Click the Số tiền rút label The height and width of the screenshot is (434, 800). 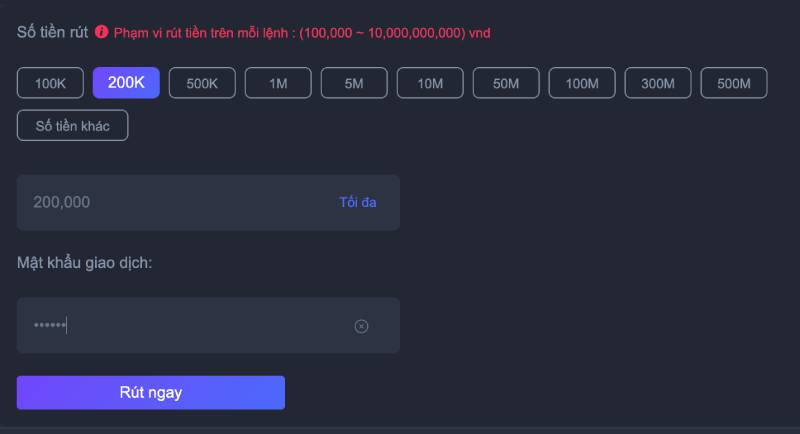click(52, 32)
